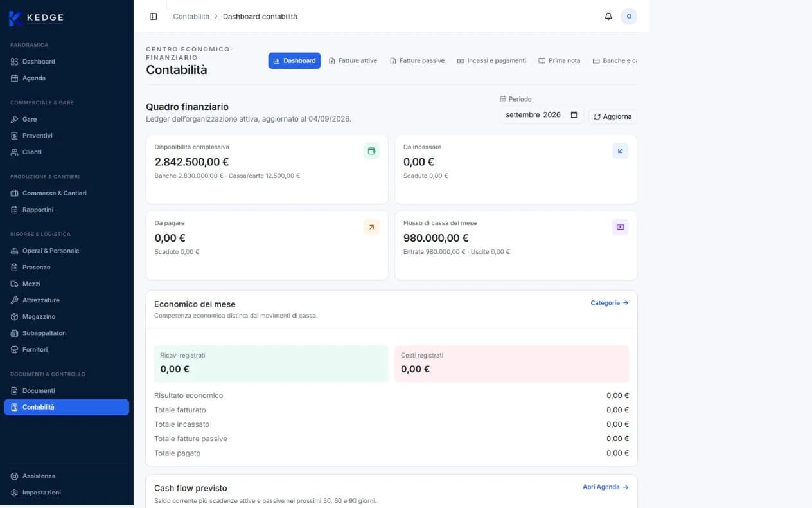Viewport: 812px width, 508px height.
Task: Click the Commesse & Cantieri icon
Action: (15, 194)
